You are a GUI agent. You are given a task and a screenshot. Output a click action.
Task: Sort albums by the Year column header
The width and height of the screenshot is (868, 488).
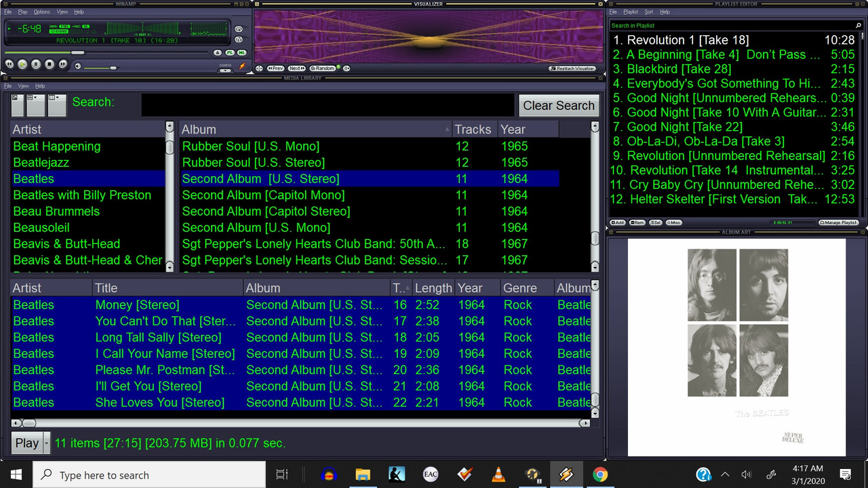coord(528,129)
